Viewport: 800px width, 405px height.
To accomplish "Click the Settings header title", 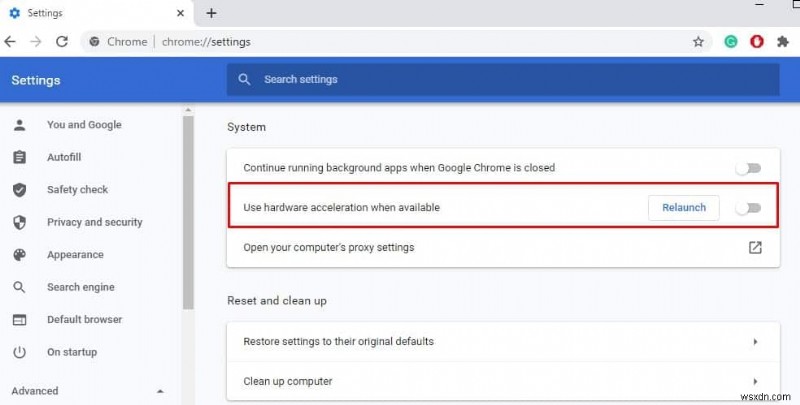I will pos(36,80).
